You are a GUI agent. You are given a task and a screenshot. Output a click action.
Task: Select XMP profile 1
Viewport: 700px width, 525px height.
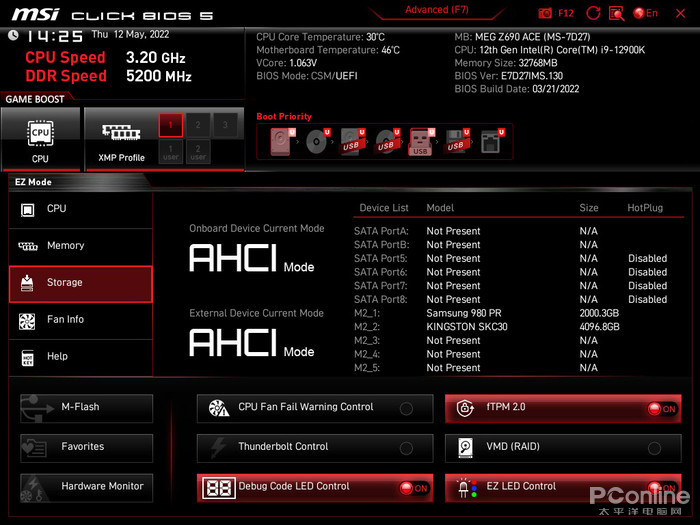(x=171, y=125)
